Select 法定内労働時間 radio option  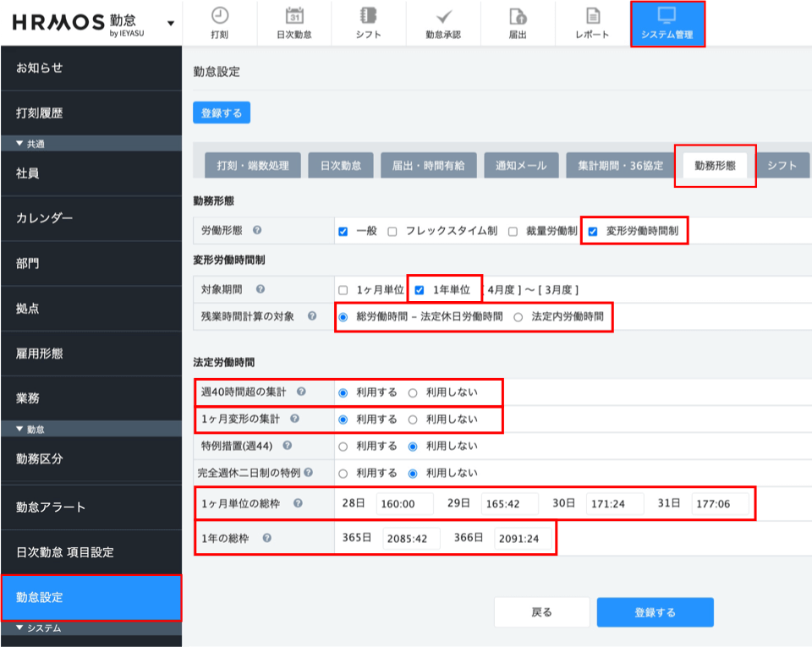(518, 317)
